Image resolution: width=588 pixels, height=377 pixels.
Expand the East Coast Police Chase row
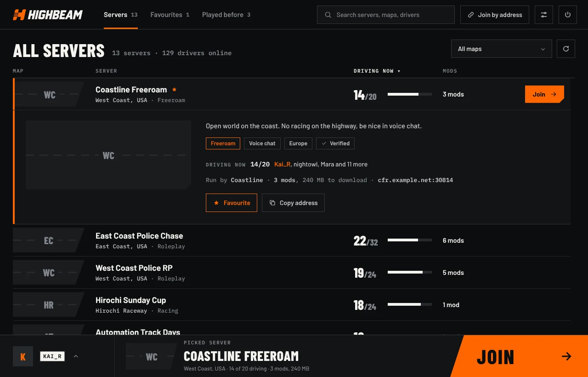coord(292,240)
